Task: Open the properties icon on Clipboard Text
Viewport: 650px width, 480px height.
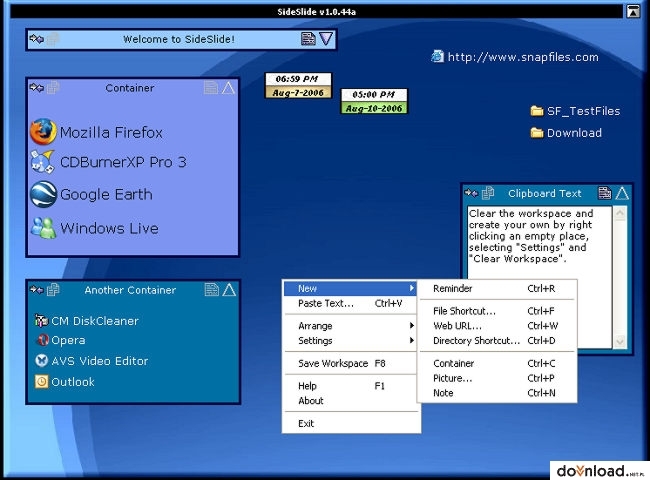Action: (x=604, y=193)
